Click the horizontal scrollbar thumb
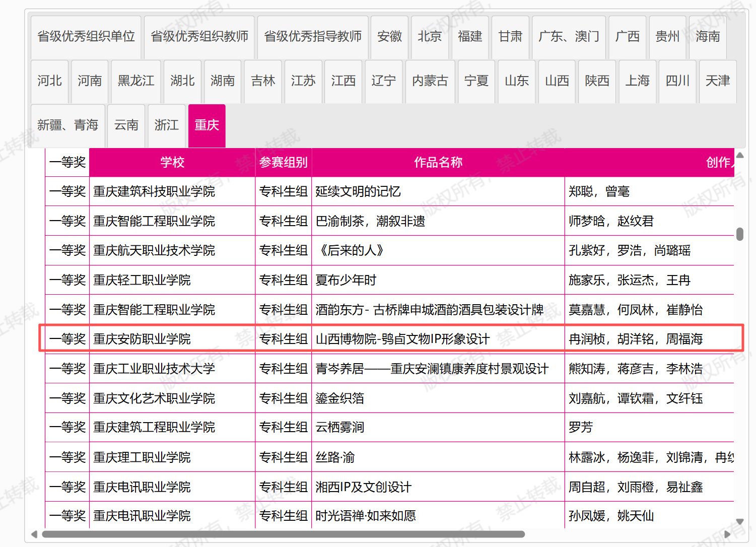 tap(284, 534)
